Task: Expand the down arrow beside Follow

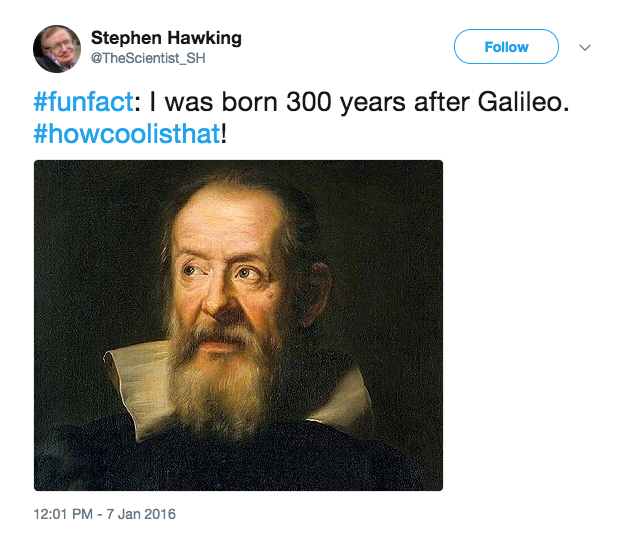Action: [585, 48]
